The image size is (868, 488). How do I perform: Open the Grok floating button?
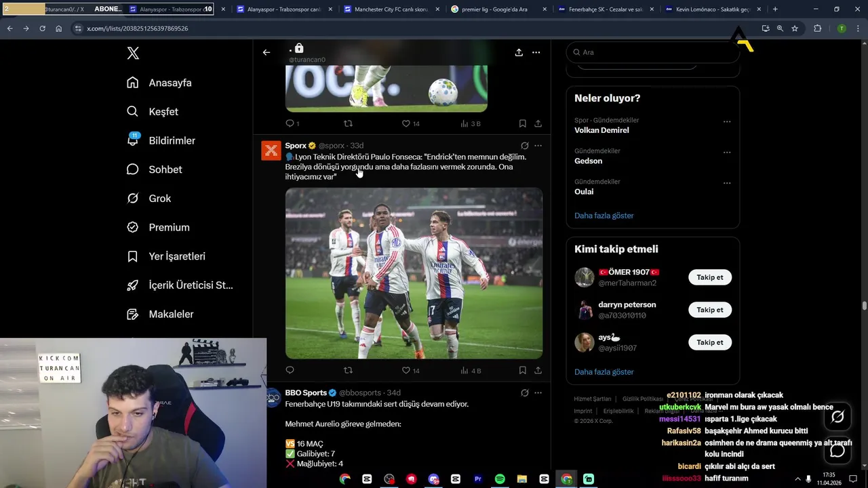(x=837, y=417)
